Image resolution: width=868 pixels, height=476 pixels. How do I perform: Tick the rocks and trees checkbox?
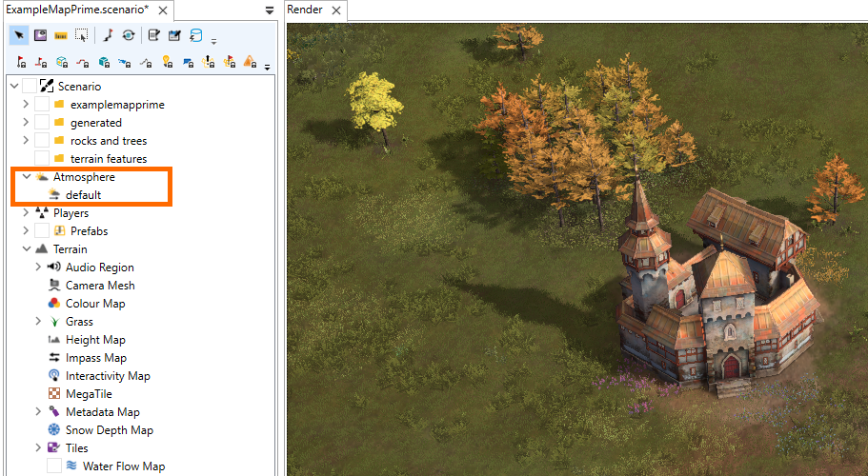tap(42, 141)
